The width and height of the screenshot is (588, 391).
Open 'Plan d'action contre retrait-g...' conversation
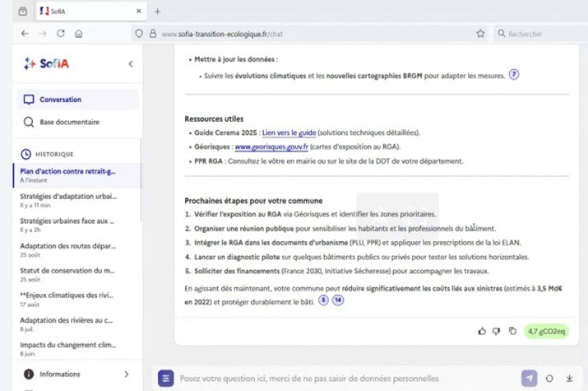pyautogui.click(x=76, y=175)
